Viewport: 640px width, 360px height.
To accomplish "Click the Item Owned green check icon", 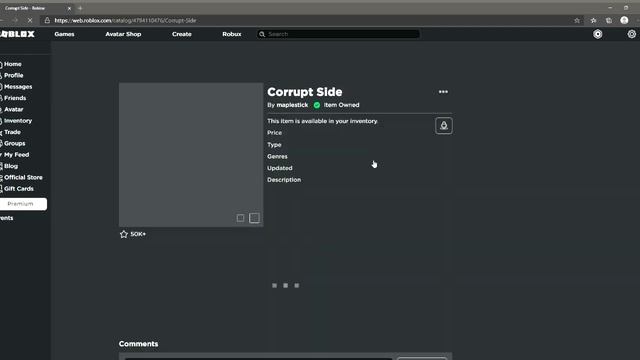I will [317, 105].
